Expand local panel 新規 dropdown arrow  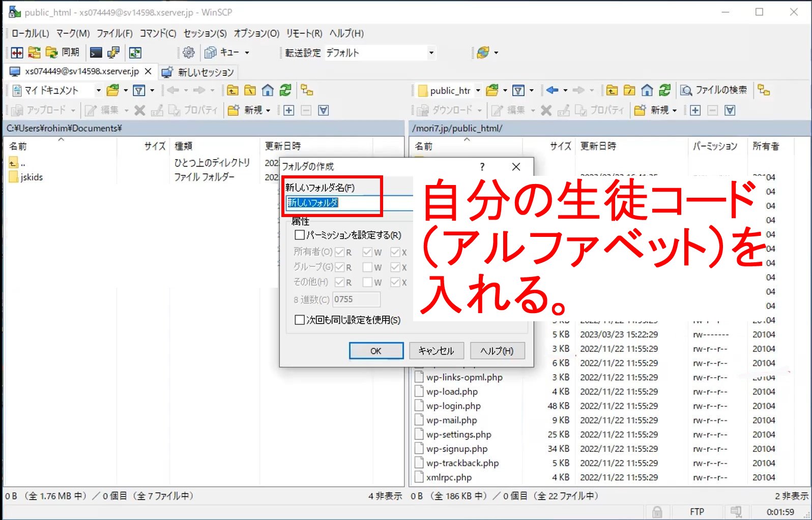coord(268,110)
